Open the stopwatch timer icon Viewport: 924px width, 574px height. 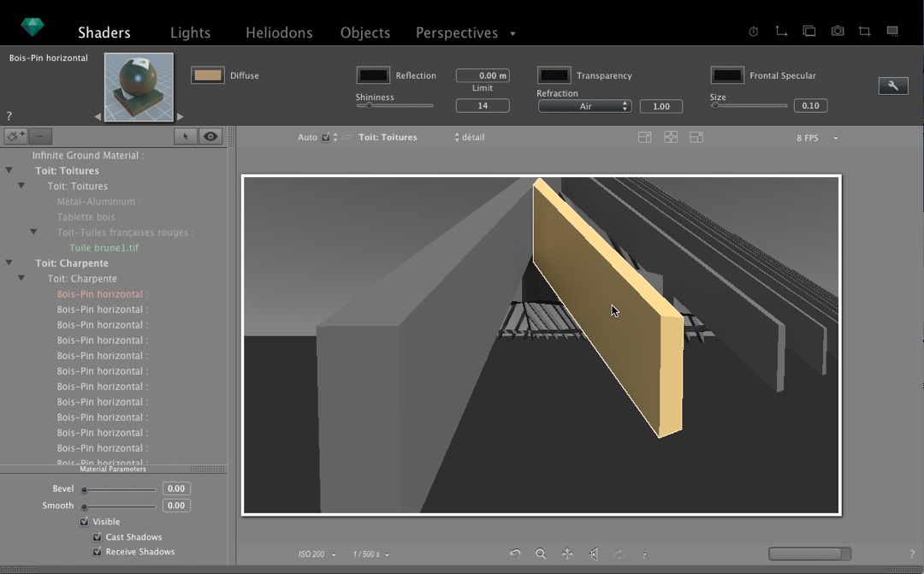754,32
